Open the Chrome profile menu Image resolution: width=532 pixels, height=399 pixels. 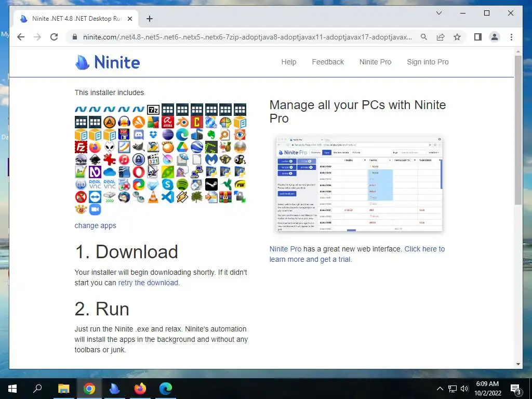click(495, 37)
